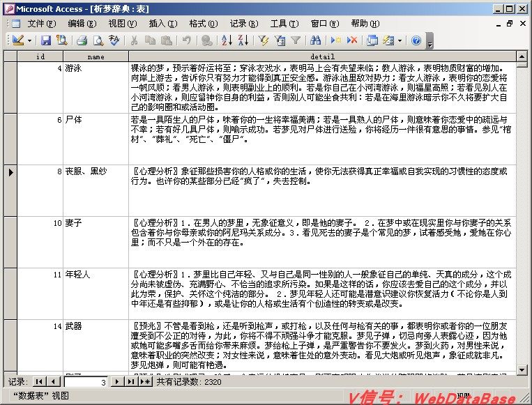Apply Filter By Selection icon
This screenshot has height=405, width=532.
264,40
